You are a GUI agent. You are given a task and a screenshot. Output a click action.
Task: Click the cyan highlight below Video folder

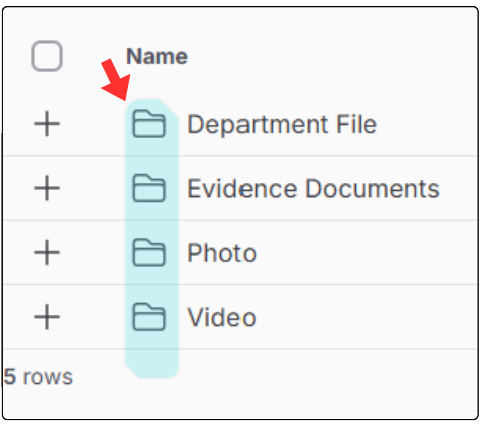[152, 363]
